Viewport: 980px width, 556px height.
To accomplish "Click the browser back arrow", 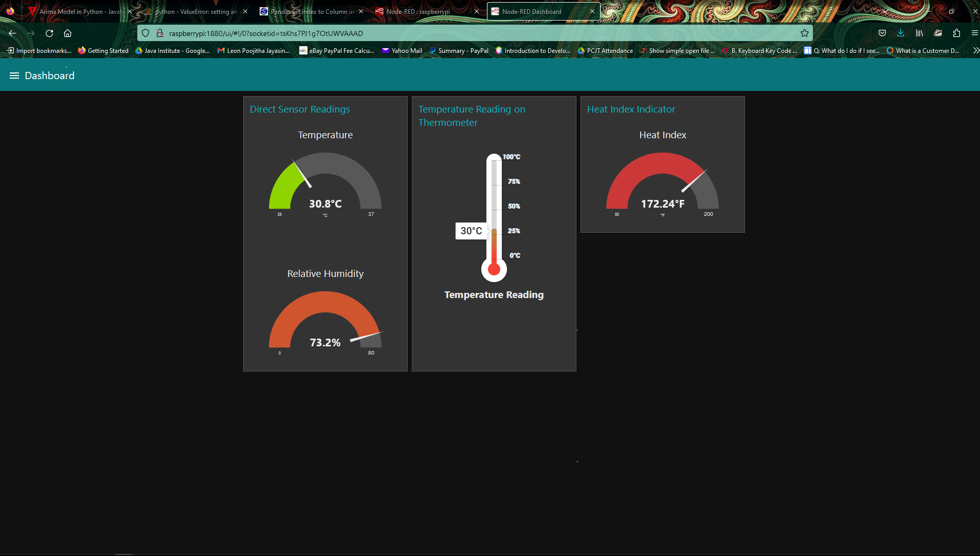I will (x=12, y=33).
